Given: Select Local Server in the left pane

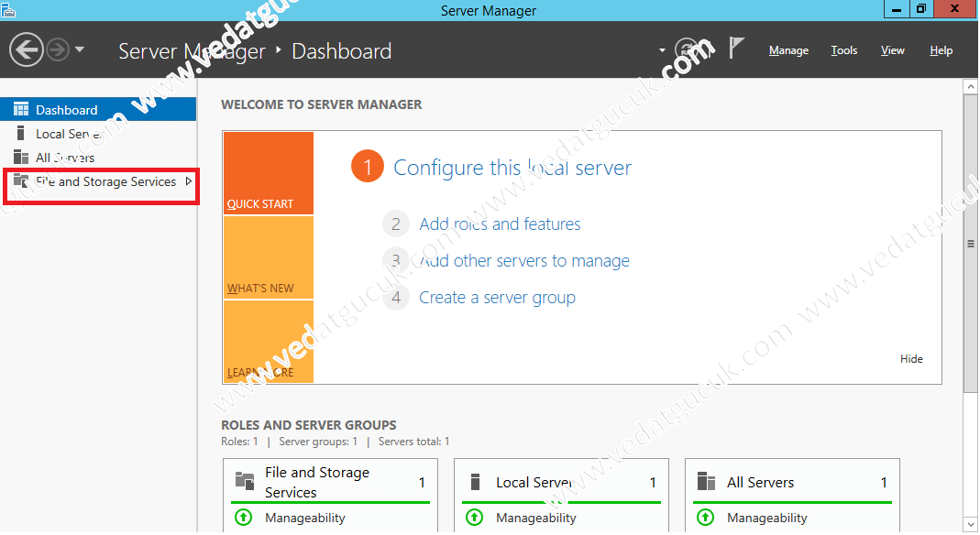Looking at the screenshot, I should tap(98, 134).
